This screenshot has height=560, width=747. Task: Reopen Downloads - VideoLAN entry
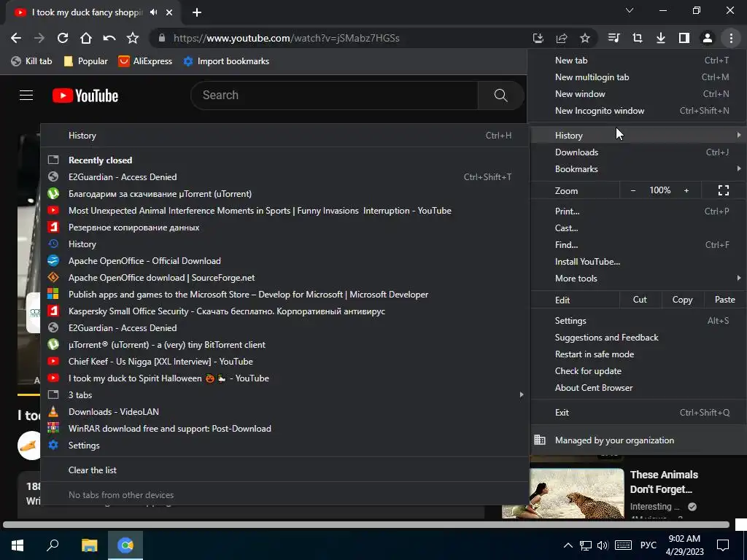click(285, 412)
